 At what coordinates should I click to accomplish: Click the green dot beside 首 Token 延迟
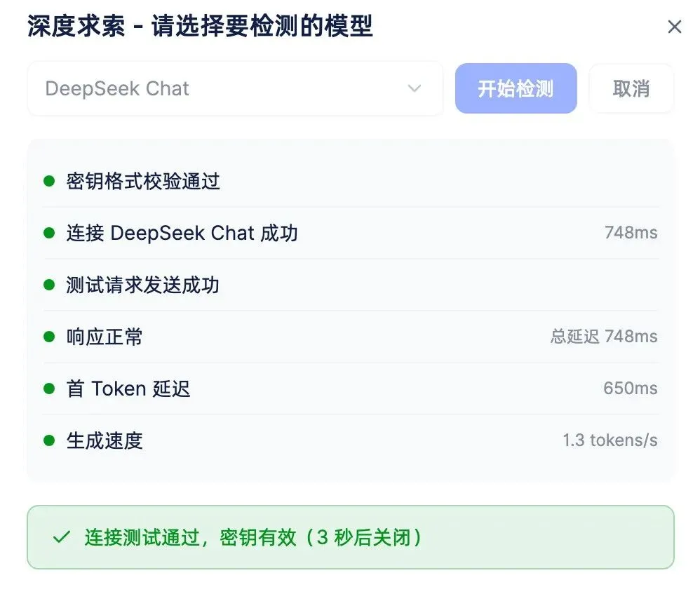tap(49, 389)
